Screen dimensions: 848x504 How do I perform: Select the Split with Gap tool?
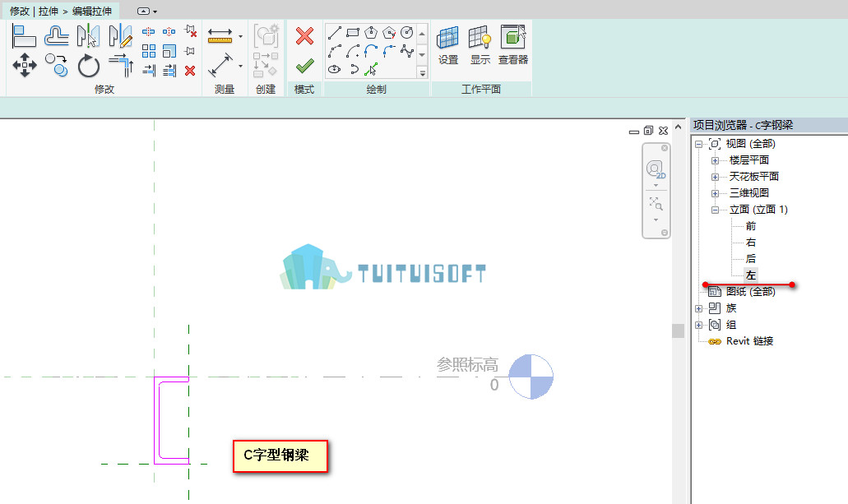tap(169, 31)
